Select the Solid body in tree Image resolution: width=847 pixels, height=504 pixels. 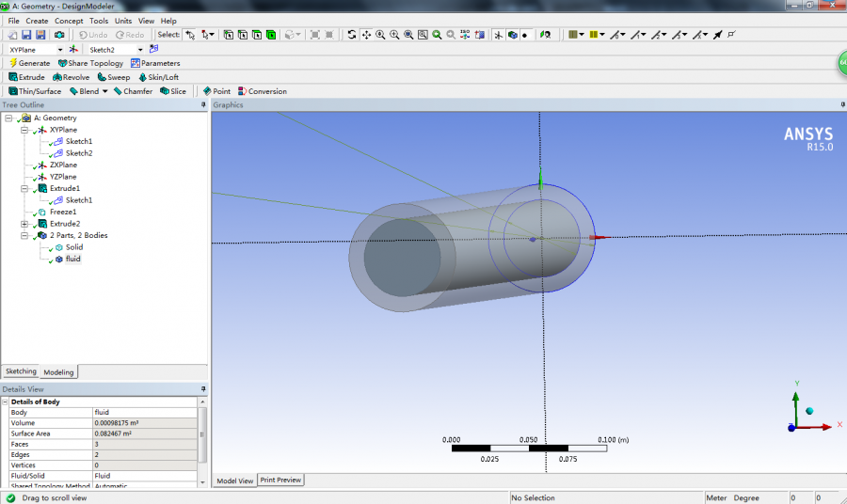[x=73, y=247]
